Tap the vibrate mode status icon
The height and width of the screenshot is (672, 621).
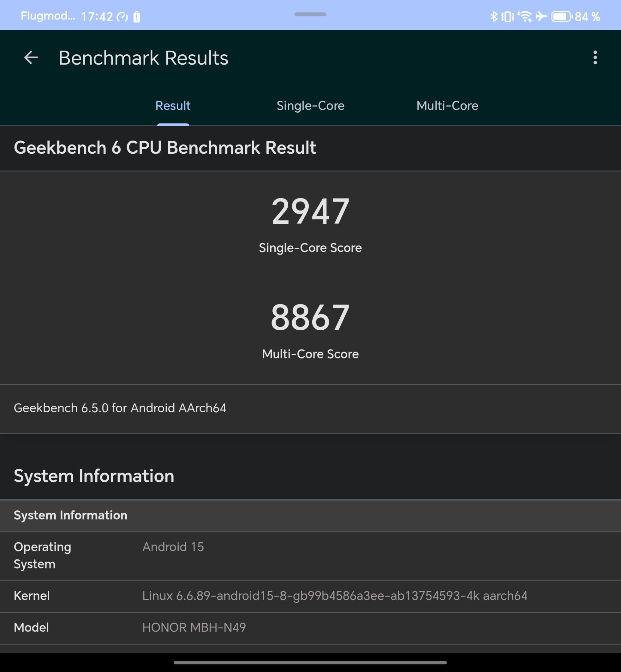point(507,16)
